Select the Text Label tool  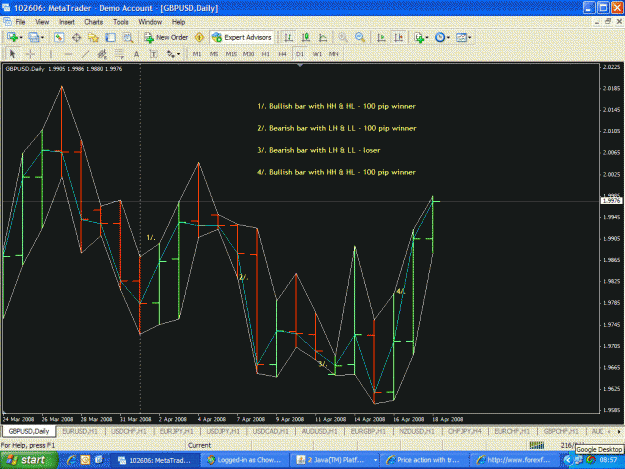(153, 54)
